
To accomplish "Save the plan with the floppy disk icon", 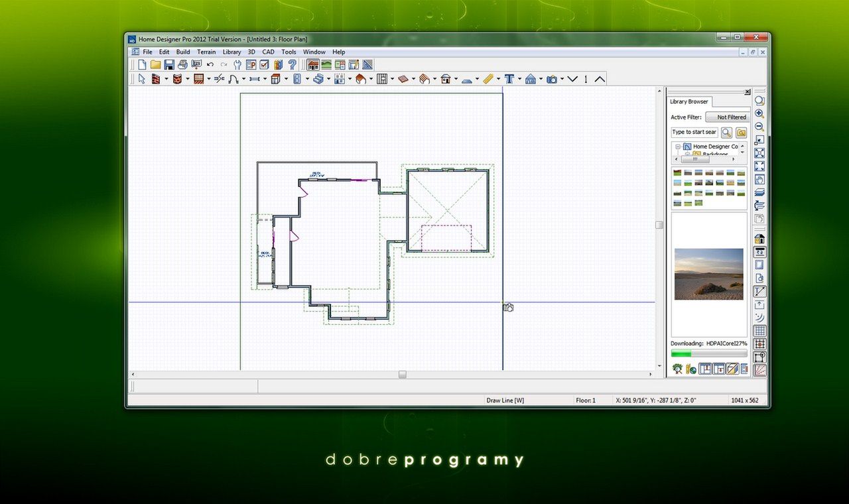I will click(168, 64).
